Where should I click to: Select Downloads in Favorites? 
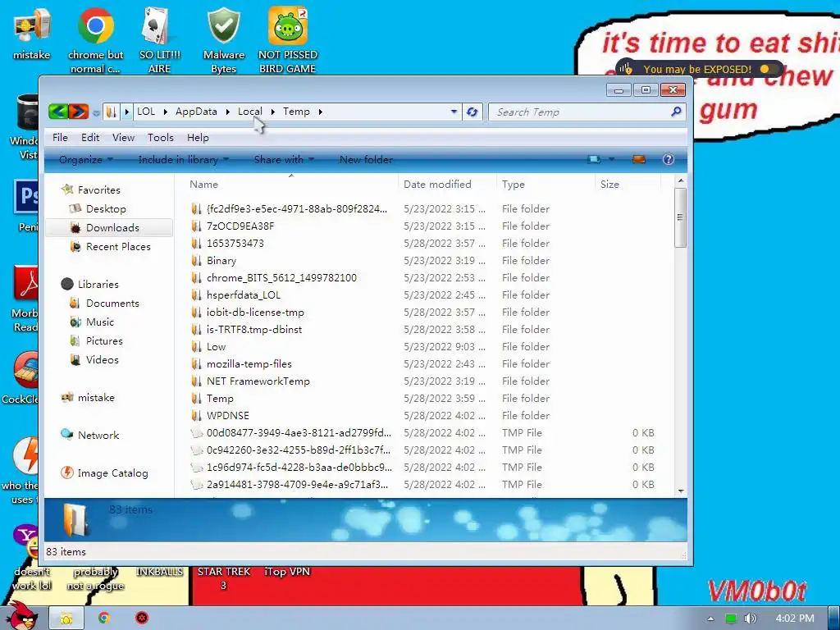pyautogui.click(x=109, y=228)
